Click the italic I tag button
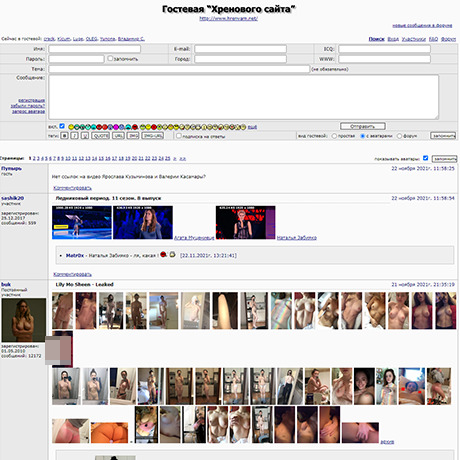Viewport: 460px width, 460px height. (75, 136)
